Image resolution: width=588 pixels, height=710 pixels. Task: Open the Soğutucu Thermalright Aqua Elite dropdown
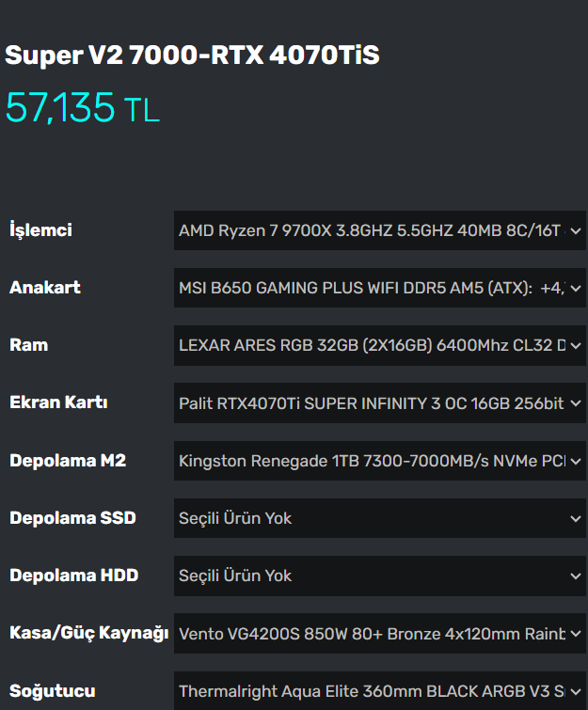379,691
